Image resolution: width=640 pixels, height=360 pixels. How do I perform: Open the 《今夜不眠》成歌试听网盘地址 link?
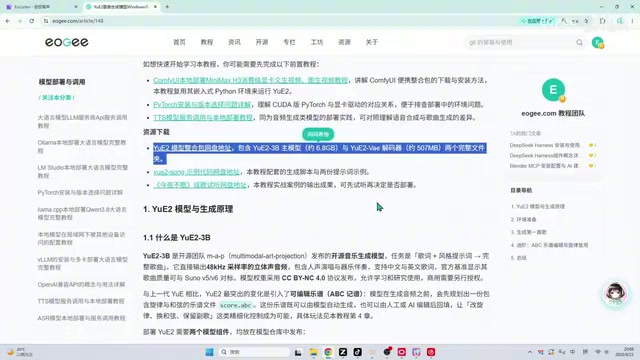200,185
